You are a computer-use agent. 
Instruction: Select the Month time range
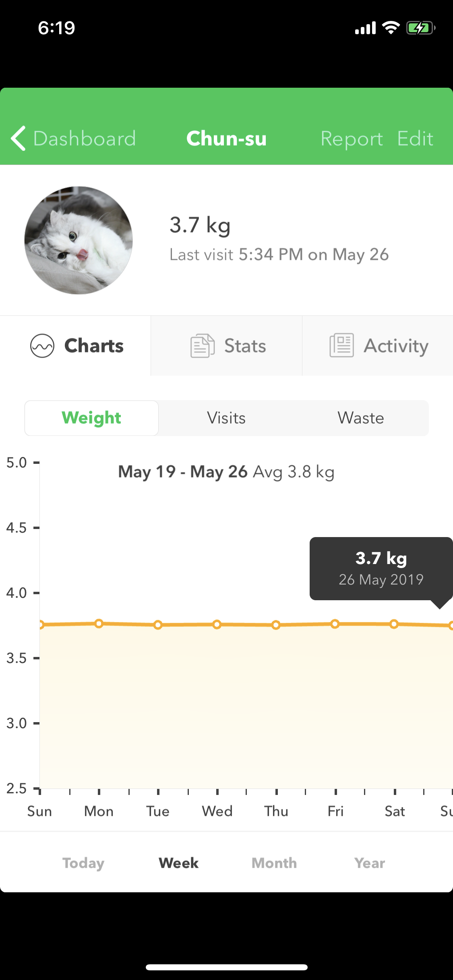click(274, 863)
